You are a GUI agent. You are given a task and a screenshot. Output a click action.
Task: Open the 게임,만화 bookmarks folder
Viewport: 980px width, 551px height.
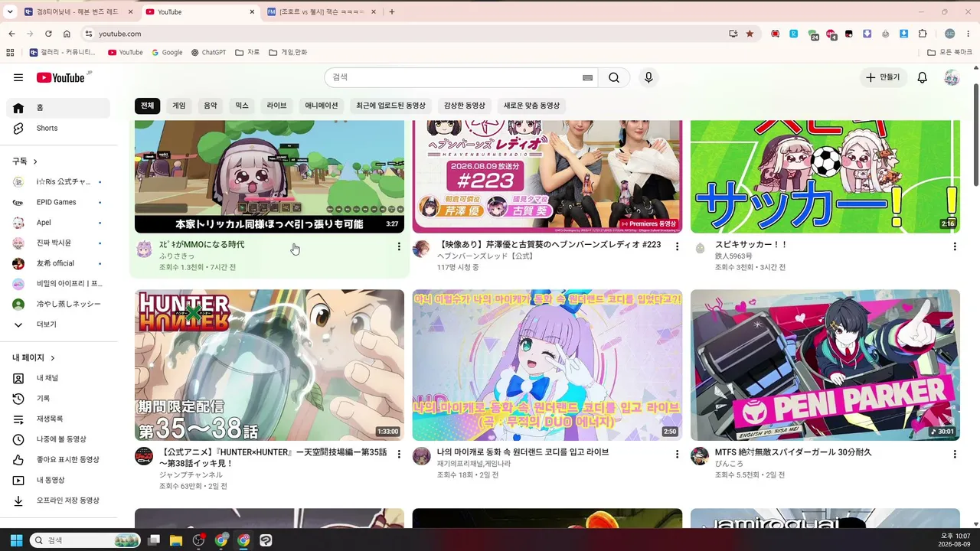(288, 53)
